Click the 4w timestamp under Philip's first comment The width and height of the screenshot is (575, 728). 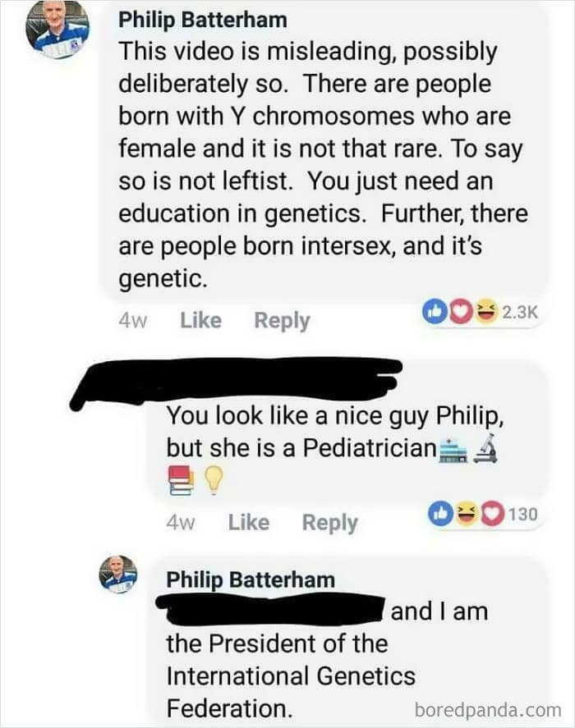tap(132, 321)
